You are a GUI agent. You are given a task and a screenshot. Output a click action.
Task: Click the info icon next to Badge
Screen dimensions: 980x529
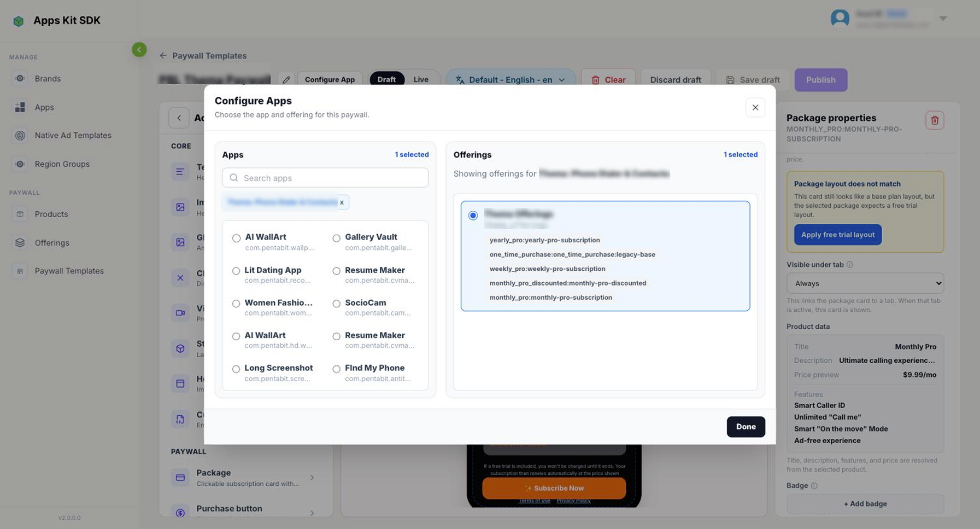click(x=814, y=486)
